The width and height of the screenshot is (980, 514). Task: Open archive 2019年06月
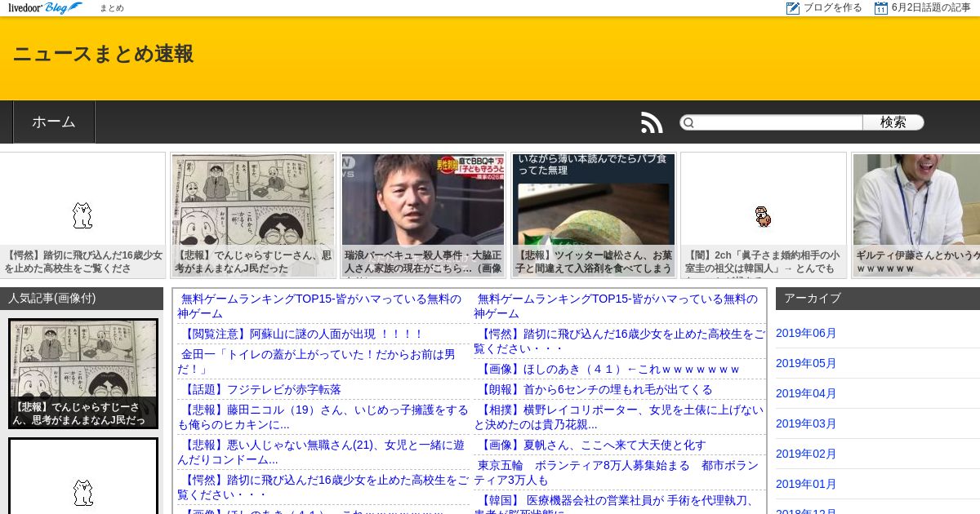[x=806, y=333]
